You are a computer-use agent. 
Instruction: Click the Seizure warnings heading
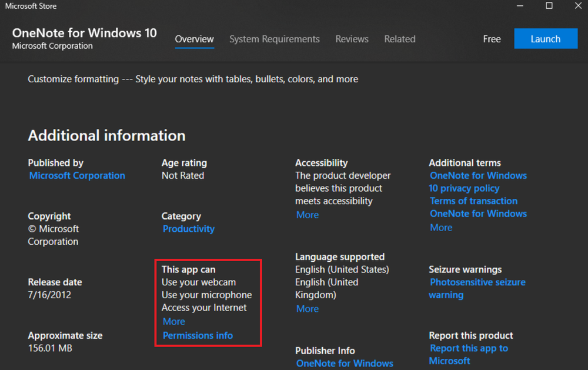(x=465, y=269)
